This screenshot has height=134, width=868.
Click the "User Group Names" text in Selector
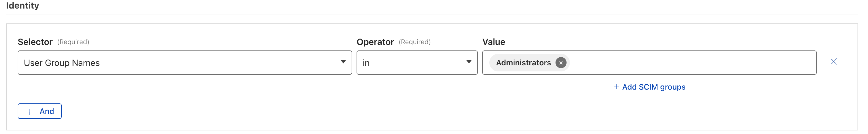tap(62, 63)
